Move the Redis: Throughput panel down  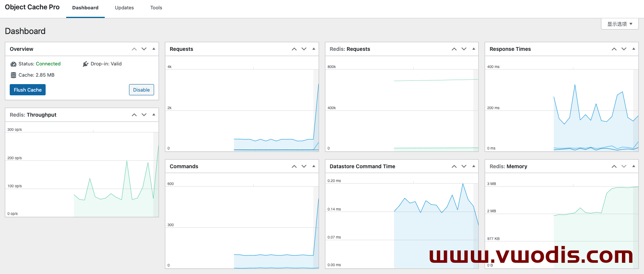coord(144,115)
